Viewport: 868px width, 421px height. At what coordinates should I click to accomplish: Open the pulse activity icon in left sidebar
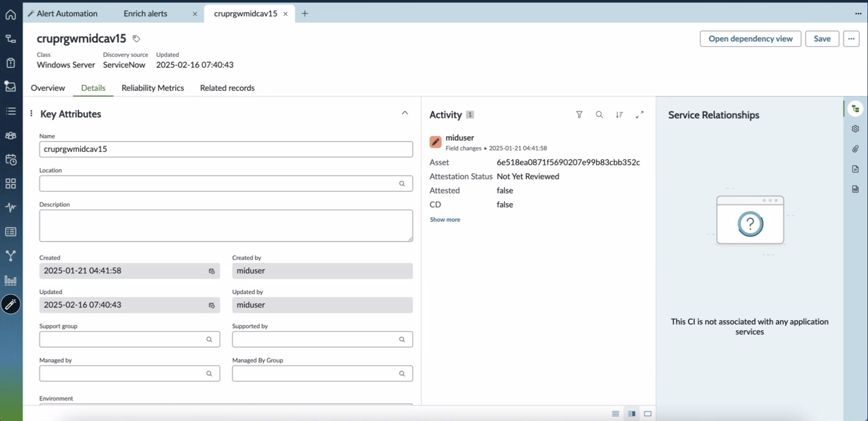(11, 207)
